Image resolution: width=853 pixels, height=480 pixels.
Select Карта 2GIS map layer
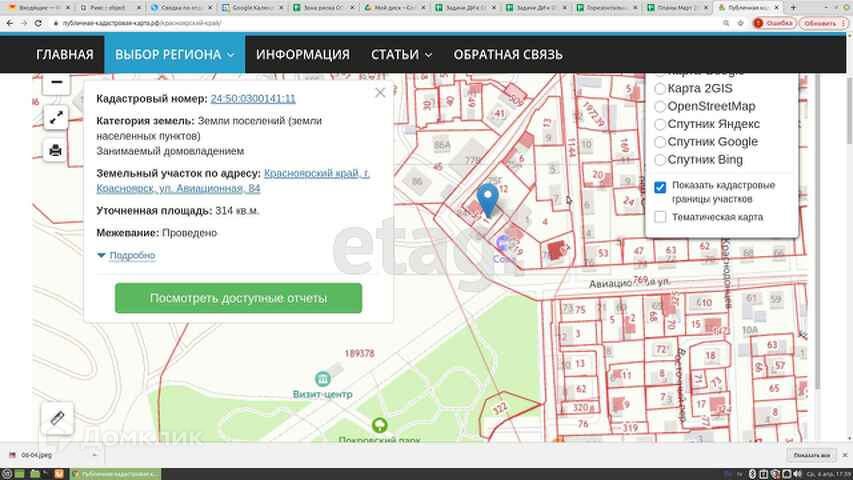660,88
